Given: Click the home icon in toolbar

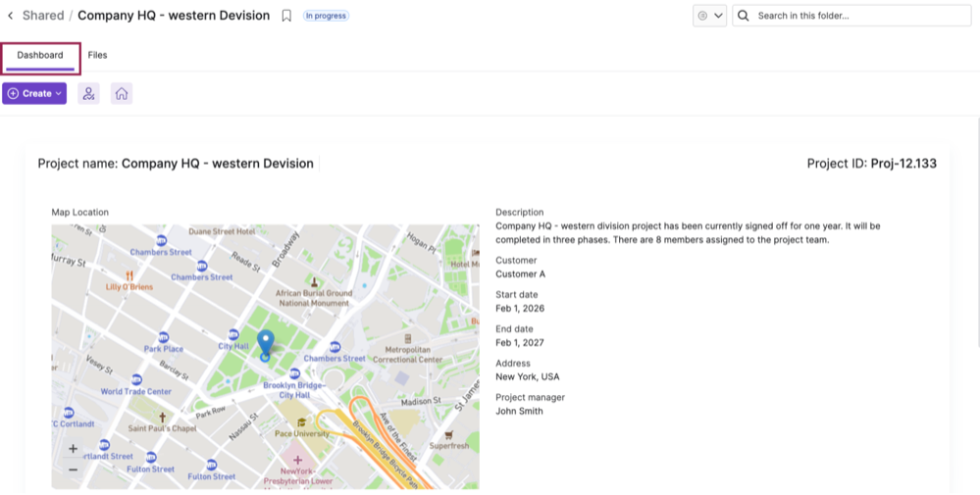Looking at the screenshot, I should click(122, 94).
